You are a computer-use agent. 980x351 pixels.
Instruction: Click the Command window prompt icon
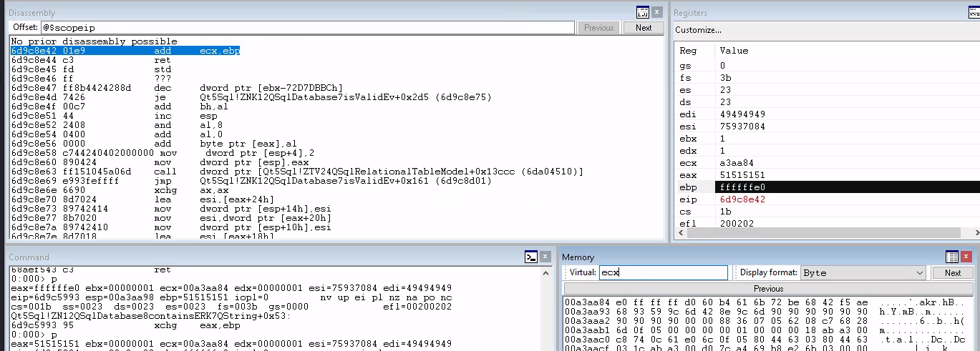point(530,257)
